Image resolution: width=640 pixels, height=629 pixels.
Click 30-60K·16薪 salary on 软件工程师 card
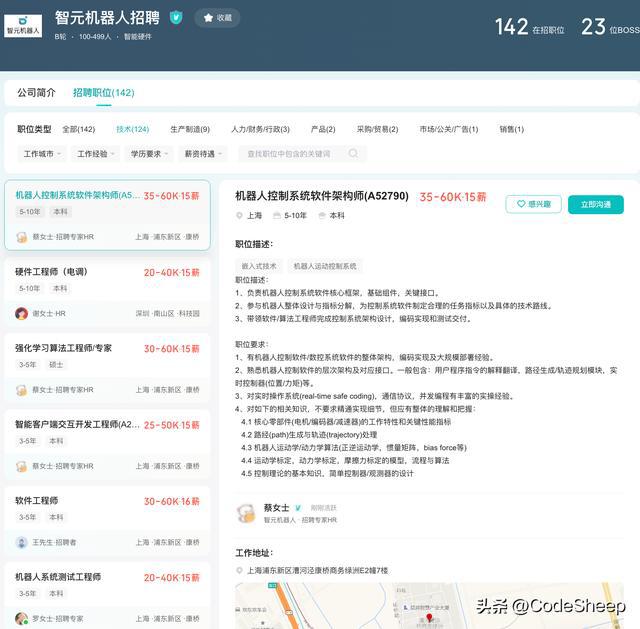pyautogui.click(x=171, y=502)
